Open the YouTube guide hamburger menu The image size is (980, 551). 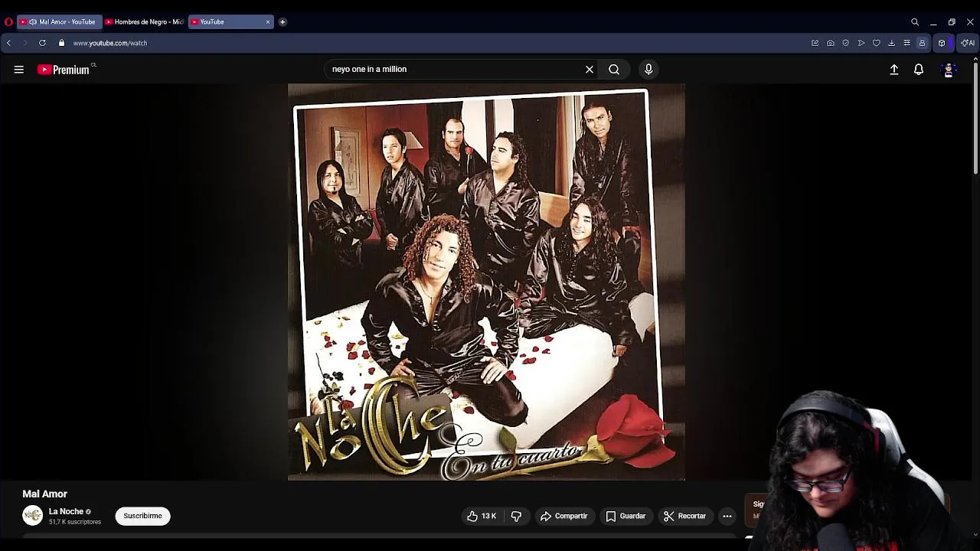click(x=19, y=70)
